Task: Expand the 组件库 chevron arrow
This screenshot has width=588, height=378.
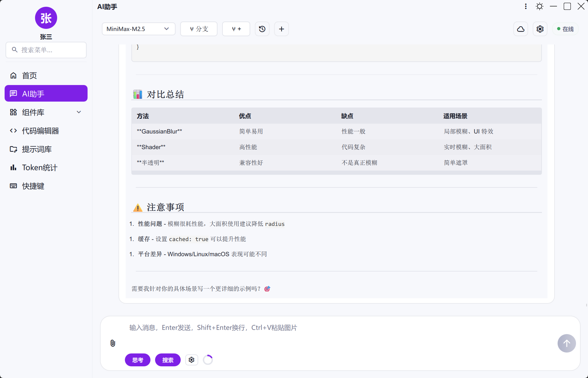Action: click(79, 112)
